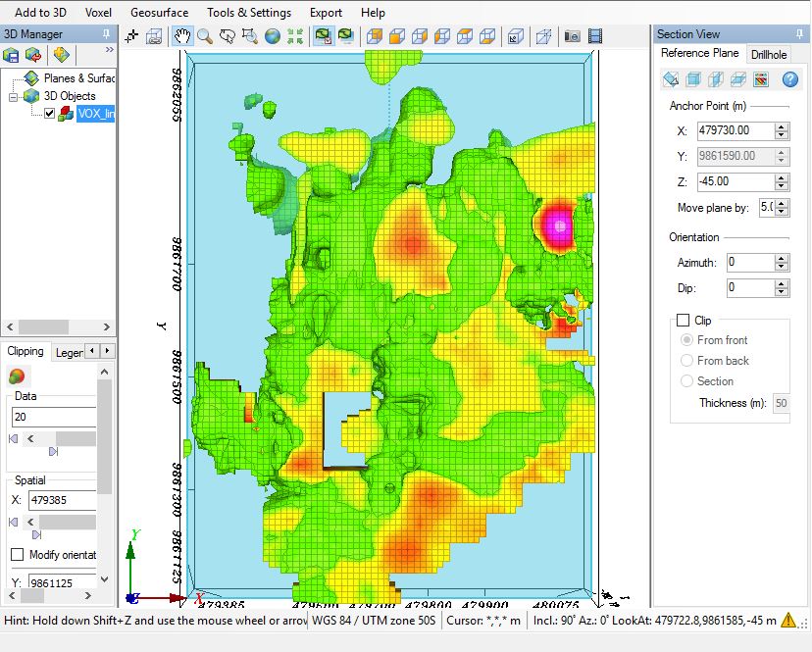
Task: Increase the Azimuth spinner value
Action: [x=782, y=258]
